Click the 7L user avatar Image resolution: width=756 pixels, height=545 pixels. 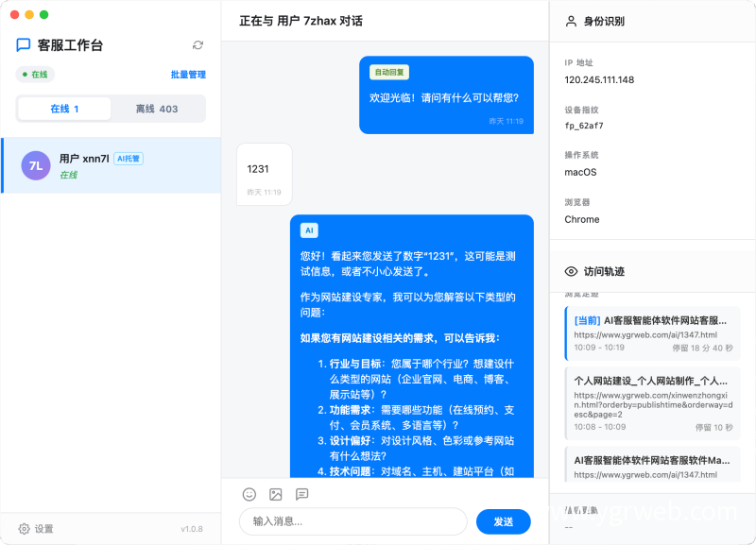click(36, 165)
